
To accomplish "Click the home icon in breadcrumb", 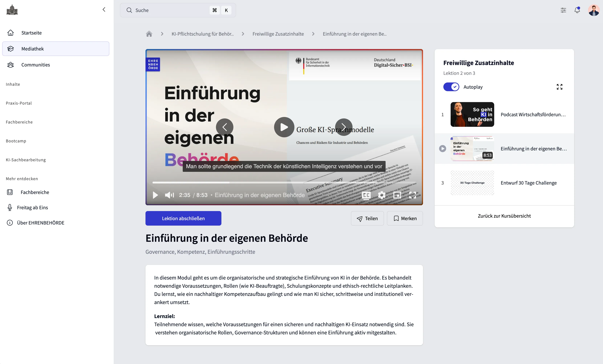I will point(149,34).
